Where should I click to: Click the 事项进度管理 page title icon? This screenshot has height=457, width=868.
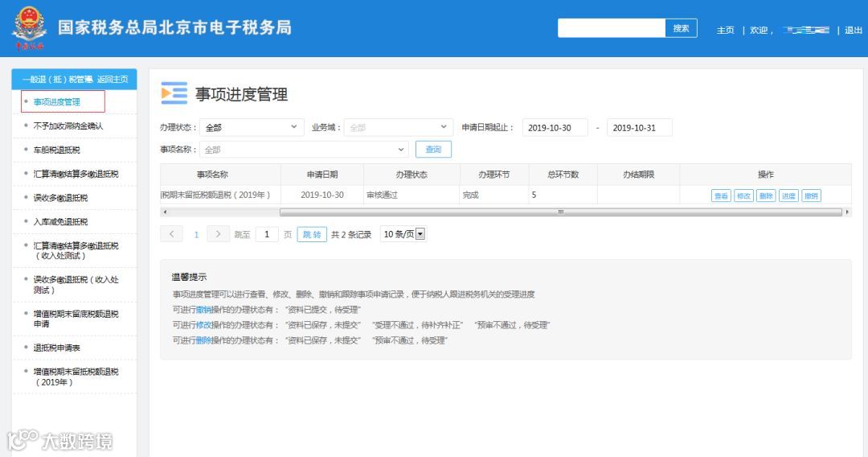[174, 93]
